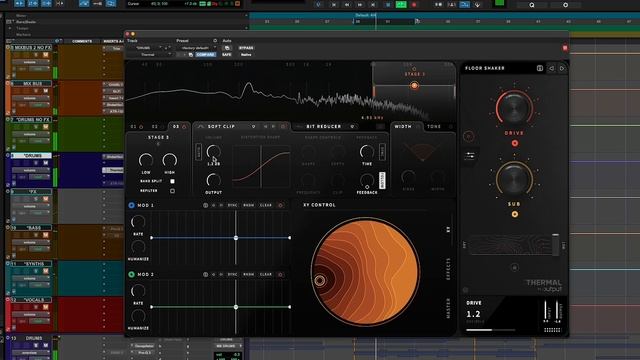The width and height of the screenshot is (640, 360).
Task: Click the MOD 2 RATE knob
Action: pyautogui.click(x=138, y=291)
